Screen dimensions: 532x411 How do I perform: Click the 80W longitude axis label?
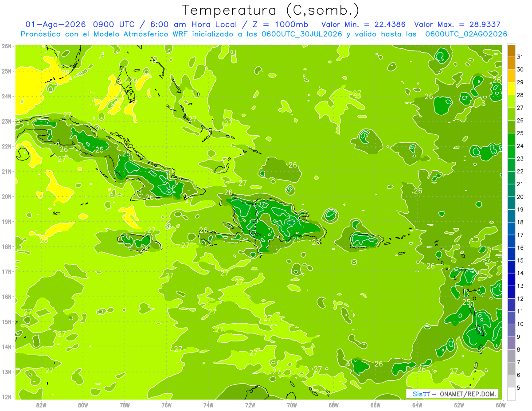(83, 405)
